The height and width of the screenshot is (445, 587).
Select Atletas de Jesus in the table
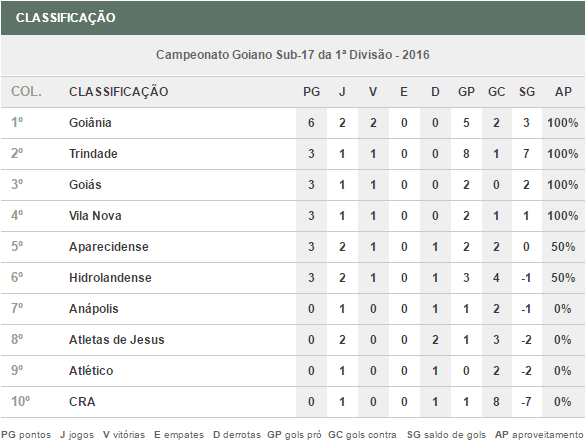pyautogui.click(x=116, y=340)
